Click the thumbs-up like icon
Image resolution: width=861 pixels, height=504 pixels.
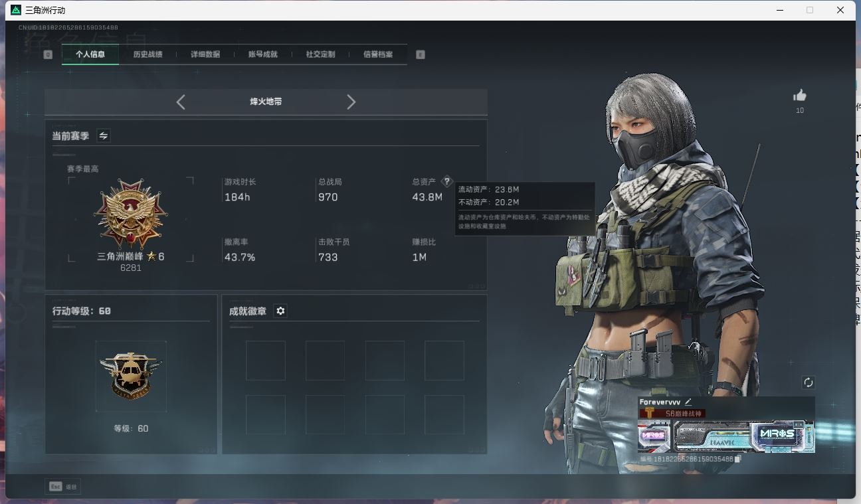pyautogui.click(x=800, y=96)
